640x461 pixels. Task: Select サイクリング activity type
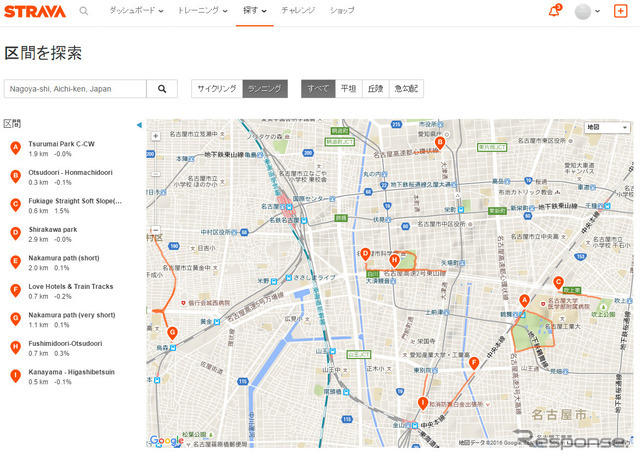click(x=217, y=89)
